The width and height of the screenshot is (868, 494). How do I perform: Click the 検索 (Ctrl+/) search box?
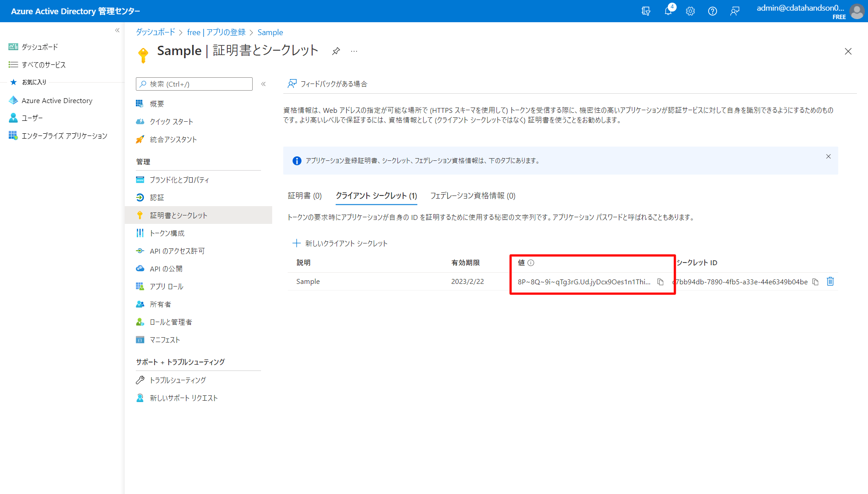tap(194, 84)
